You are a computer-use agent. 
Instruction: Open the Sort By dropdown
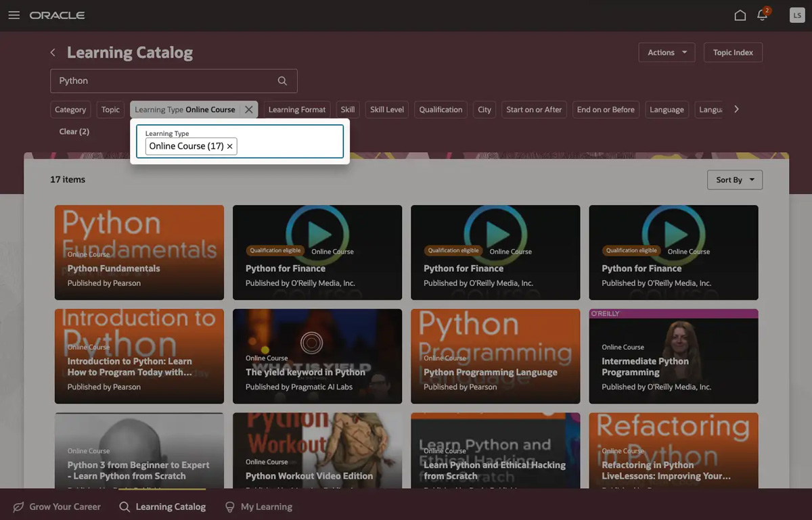734,180
